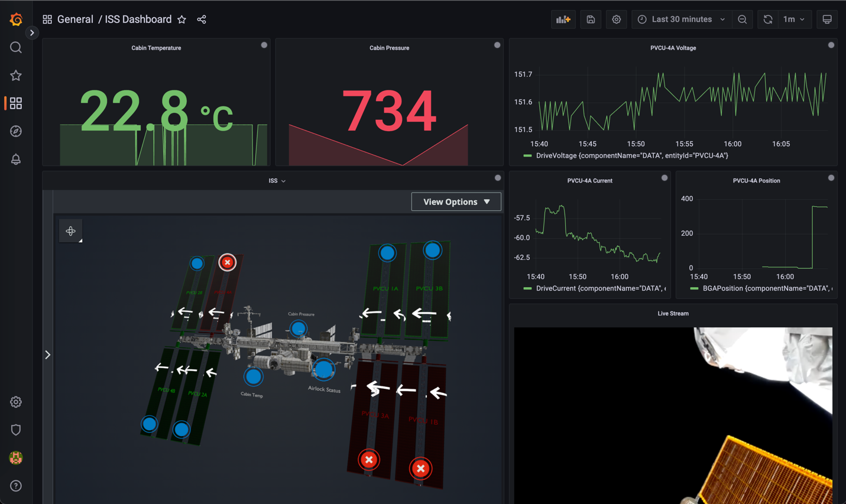Open the ISS panel title menu
The width and height of the screenshot is (846, 504).
coord(277,181)
